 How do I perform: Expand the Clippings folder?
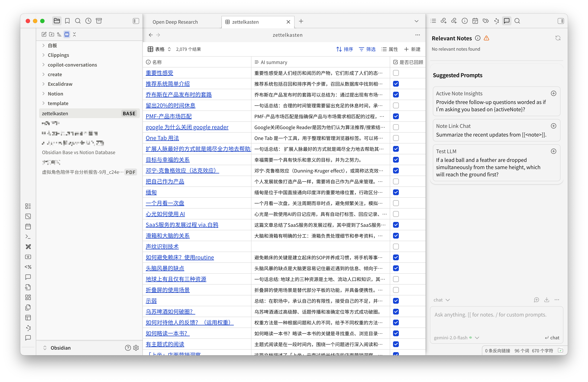[43, 55]
